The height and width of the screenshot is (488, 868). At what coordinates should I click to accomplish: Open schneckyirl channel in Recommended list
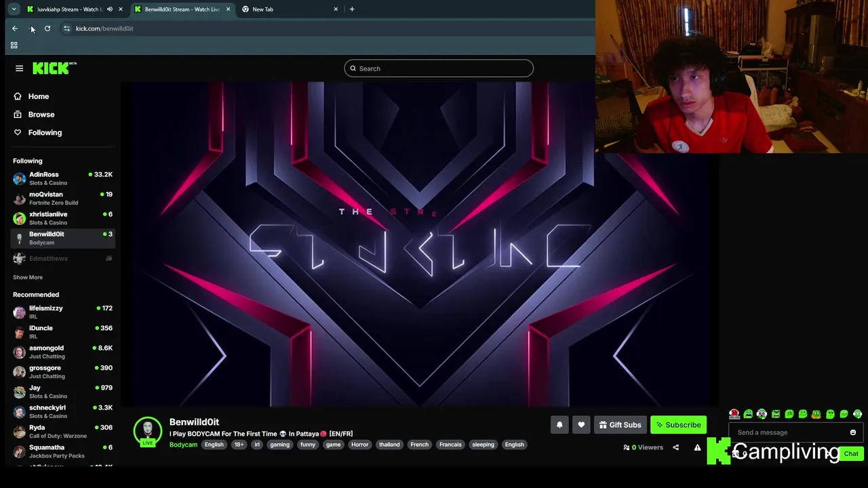pos(63,411)
